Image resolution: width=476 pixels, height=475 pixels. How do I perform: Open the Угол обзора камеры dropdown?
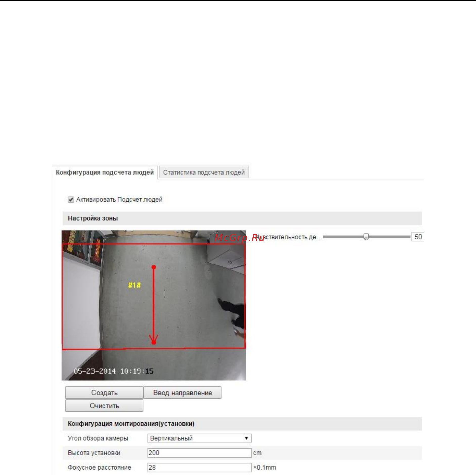(199, 438)
